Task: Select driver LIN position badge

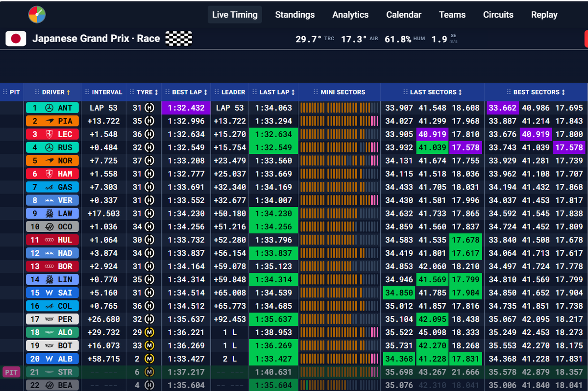Action: pyautogui.click(x=52, y=280)
